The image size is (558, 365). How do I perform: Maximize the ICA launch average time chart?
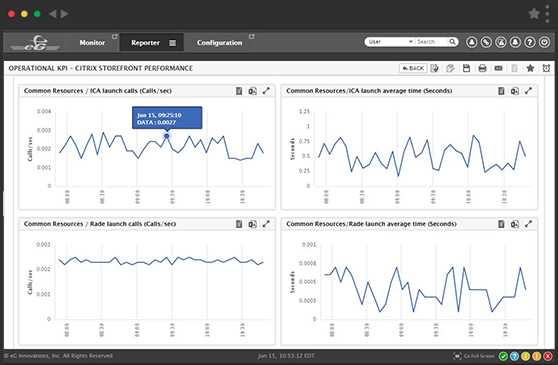(x=528, y=91)
